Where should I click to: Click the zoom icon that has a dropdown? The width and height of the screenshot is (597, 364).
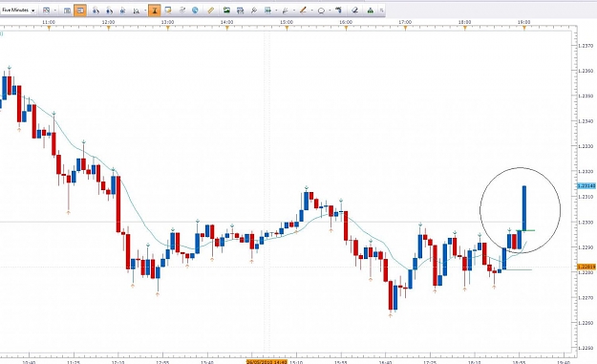coord(136,11)
